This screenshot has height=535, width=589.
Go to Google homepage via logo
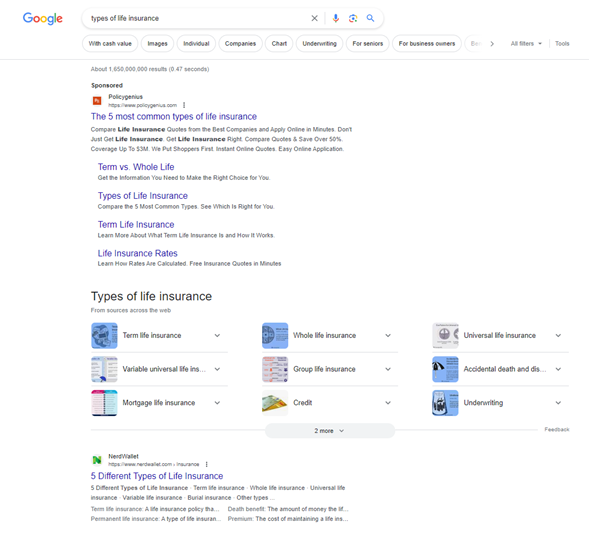click(42, 18)
